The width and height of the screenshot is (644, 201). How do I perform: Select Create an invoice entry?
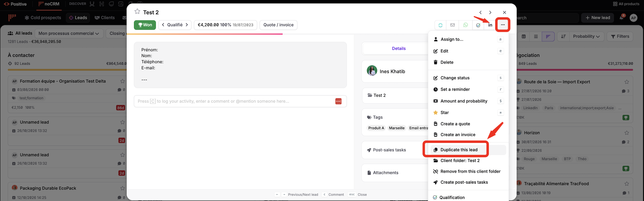click(x=468, y=135)
